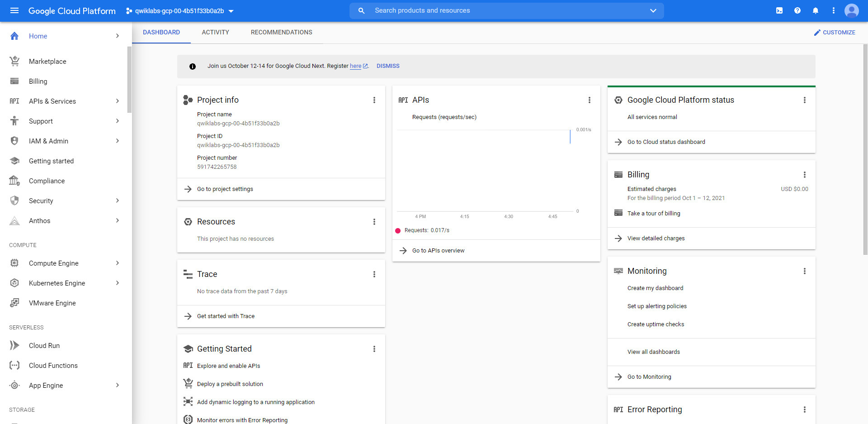Expand the IAM & Admin chevron
Screen dimensions: 868x424
click(x=118, y=141)
